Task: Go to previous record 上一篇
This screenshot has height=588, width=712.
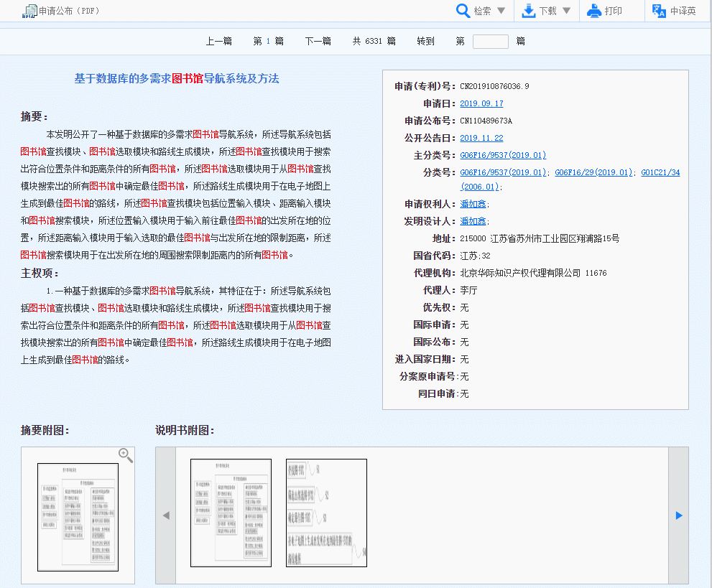Action: tap(219, 42)
